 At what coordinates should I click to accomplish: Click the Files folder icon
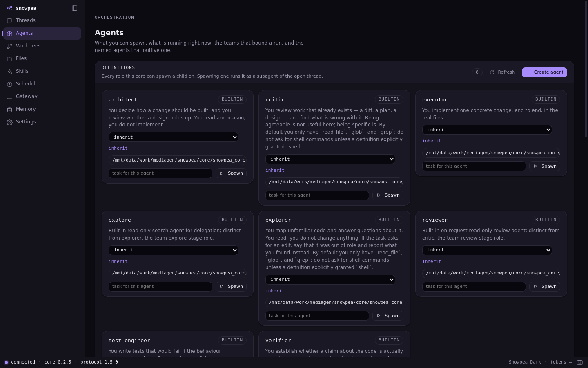click(x=10, y=58)
